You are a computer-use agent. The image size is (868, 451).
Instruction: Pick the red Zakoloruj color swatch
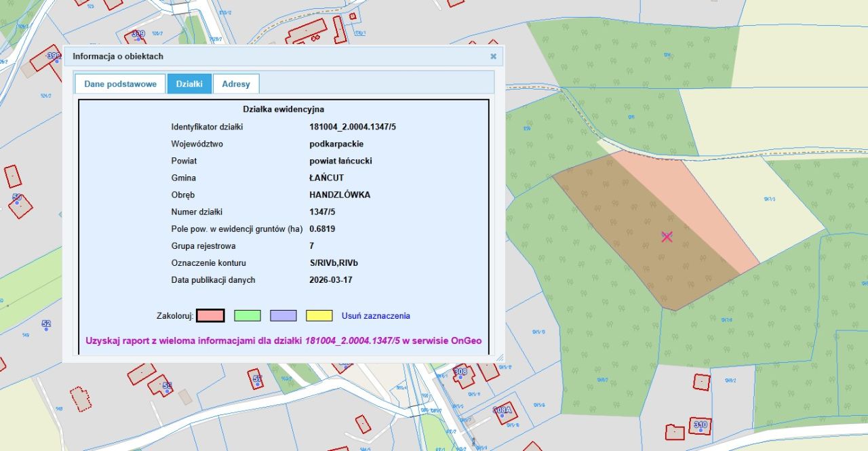coord(210,315)
